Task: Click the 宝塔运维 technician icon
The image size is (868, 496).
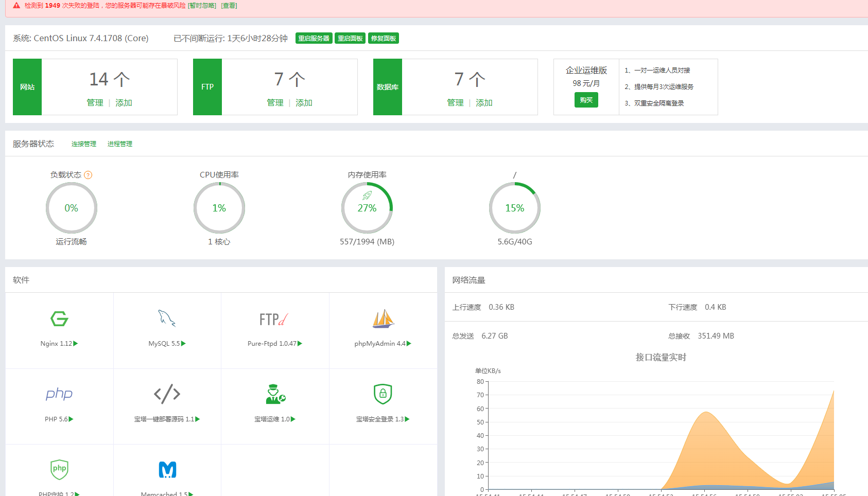Action: [275, 394]
